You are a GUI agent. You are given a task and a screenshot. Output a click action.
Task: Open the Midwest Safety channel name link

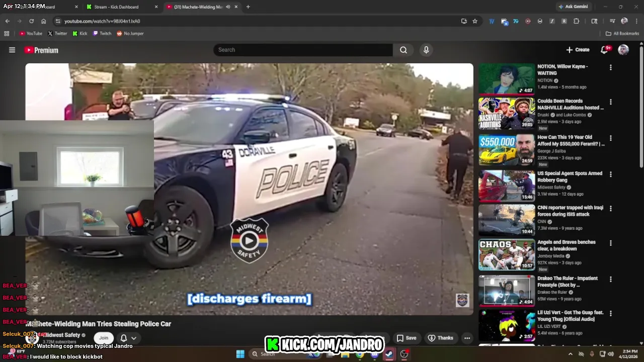coord(62,335)
